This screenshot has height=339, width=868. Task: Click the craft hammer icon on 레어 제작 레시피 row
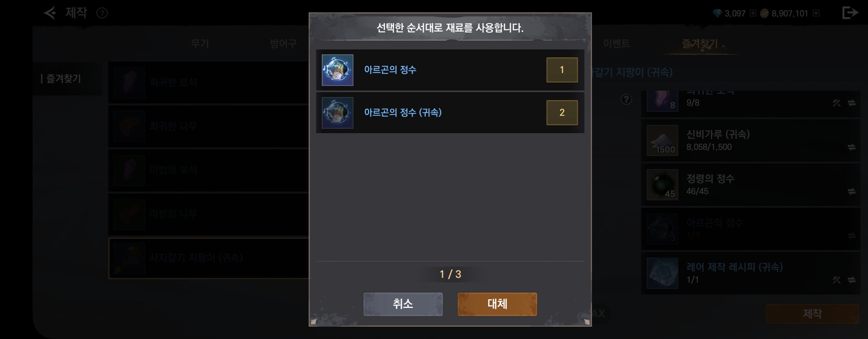tap(837, 280)
